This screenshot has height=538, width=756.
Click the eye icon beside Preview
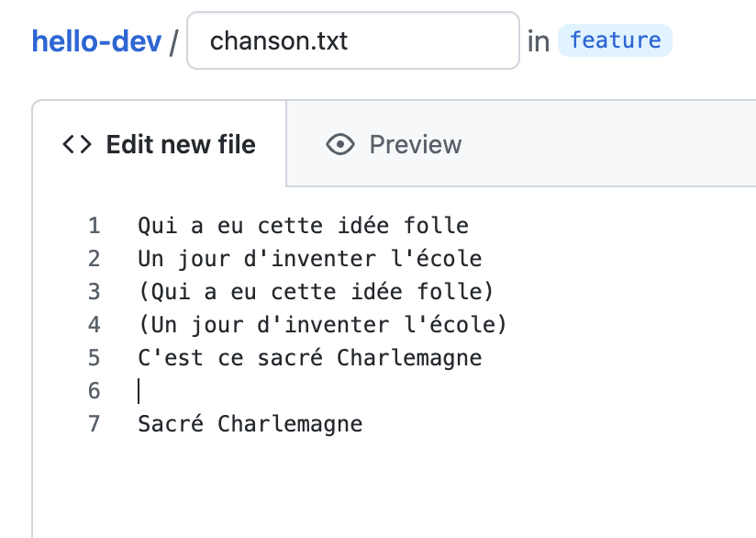[340, 144]
